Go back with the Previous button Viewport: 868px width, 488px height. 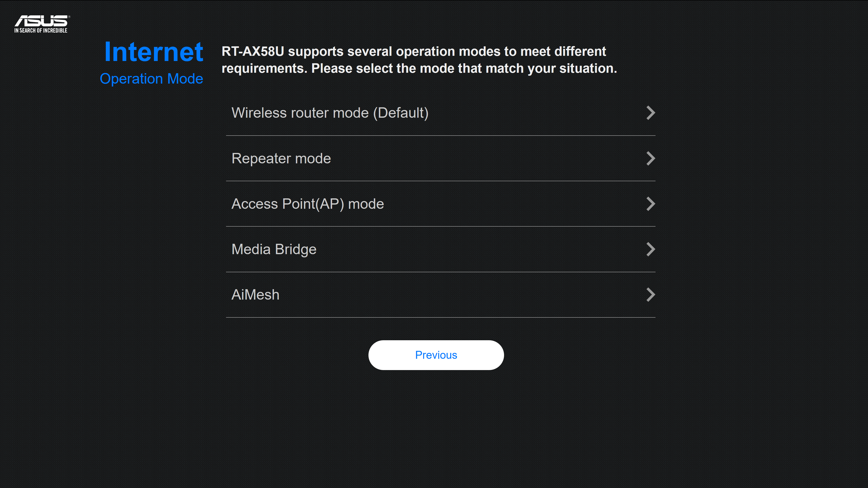pos(436,355)
